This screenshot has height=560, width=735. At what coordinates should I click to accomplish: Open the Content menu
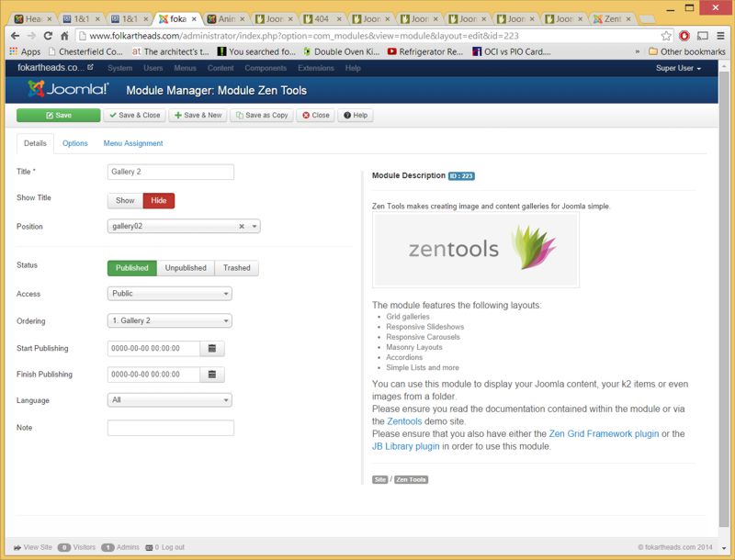pyautogui.click(x=220, y=68)
